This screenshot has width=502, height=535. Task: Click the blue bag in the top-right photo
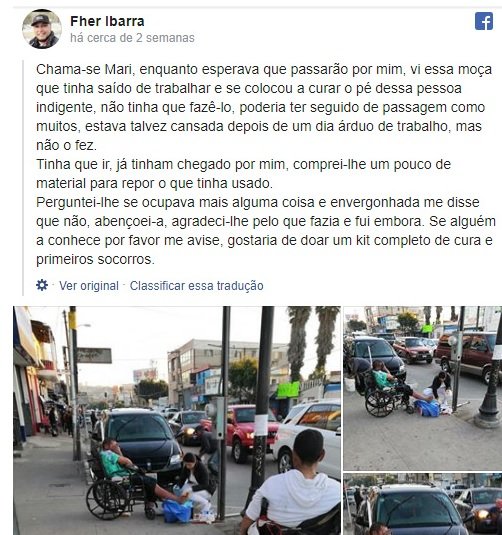coord(427,408)
